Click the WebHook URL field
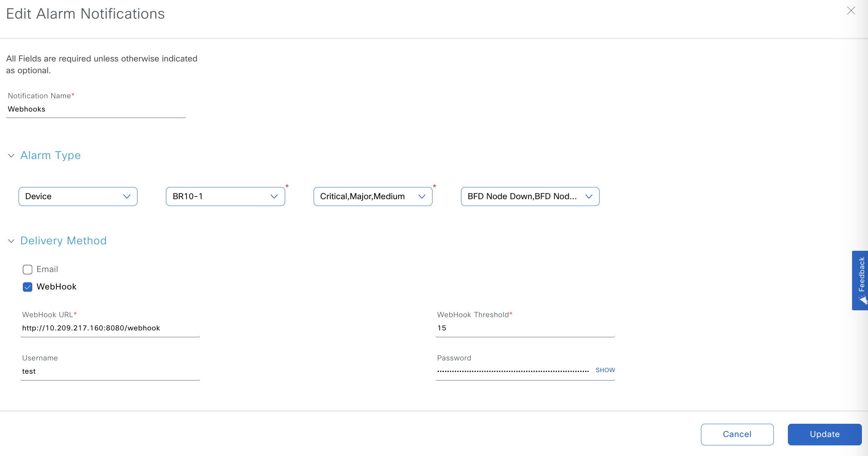Viewport: 868px width, 456px height. coord(110,328)
